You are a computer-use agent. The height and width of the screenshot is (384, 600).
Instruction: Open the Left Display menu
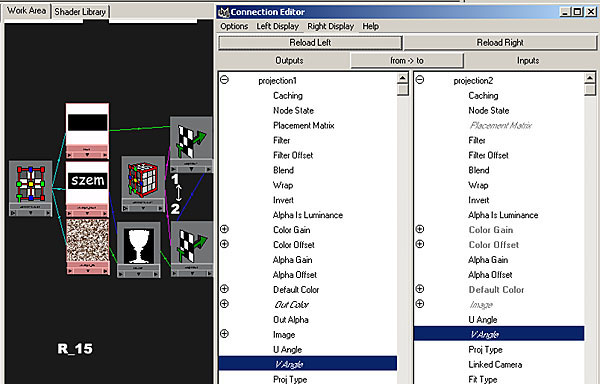(277, 26)
